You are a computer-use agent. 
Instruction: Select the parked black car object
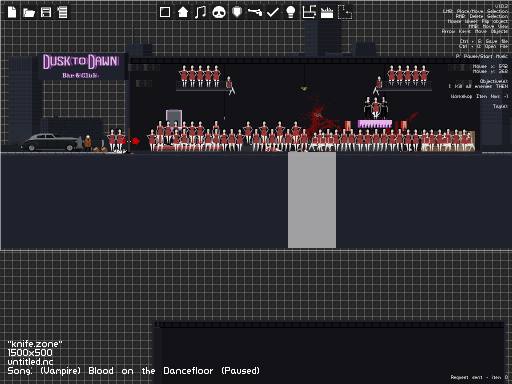[x=51, y=142]
